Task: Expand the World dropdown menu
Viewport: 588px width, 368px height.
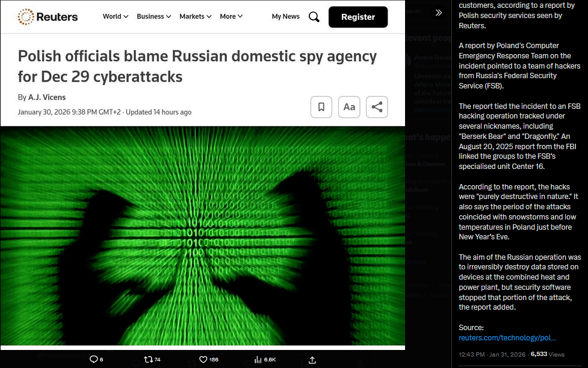Action: [x=116, y=16]
